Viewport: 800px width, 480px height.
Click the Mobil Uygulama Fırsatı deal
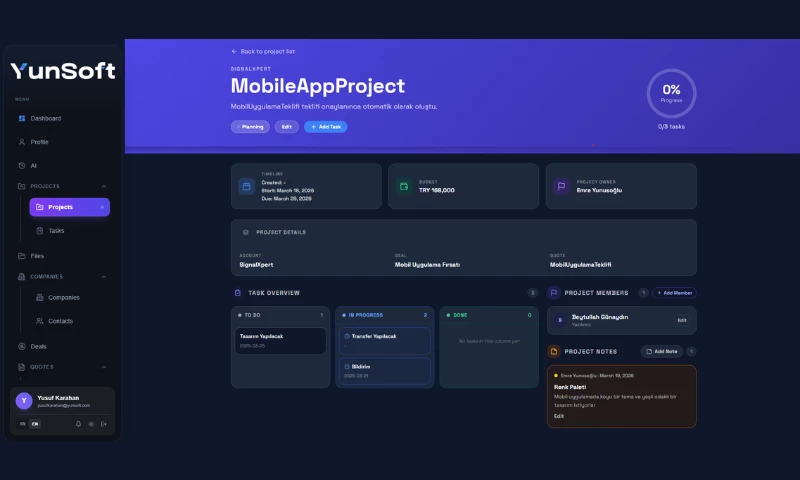click(427, 265)
